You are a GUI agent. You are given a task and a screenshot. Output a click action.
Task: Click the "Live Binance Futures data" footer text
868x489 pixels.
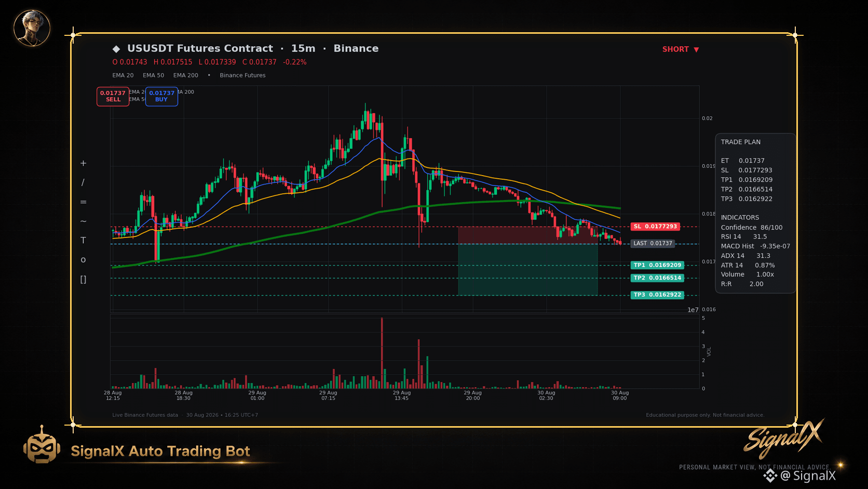[145, 415]
